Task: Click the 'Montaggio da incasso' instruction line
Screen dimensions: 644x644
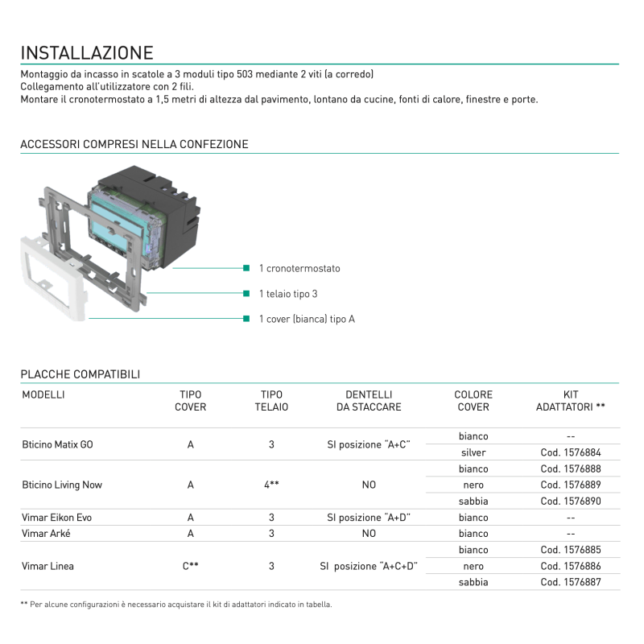Action: pyautogui.click(x=196, y=74)
